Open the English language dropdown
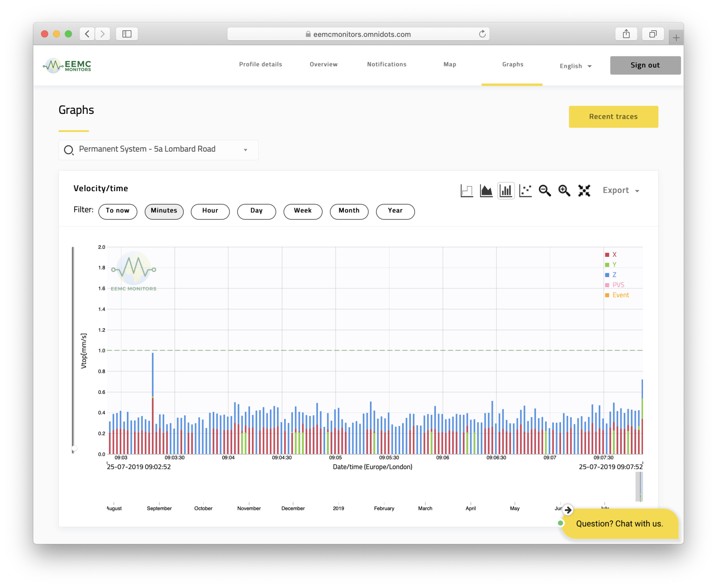 pyautogui.click(x=575, y=66)
